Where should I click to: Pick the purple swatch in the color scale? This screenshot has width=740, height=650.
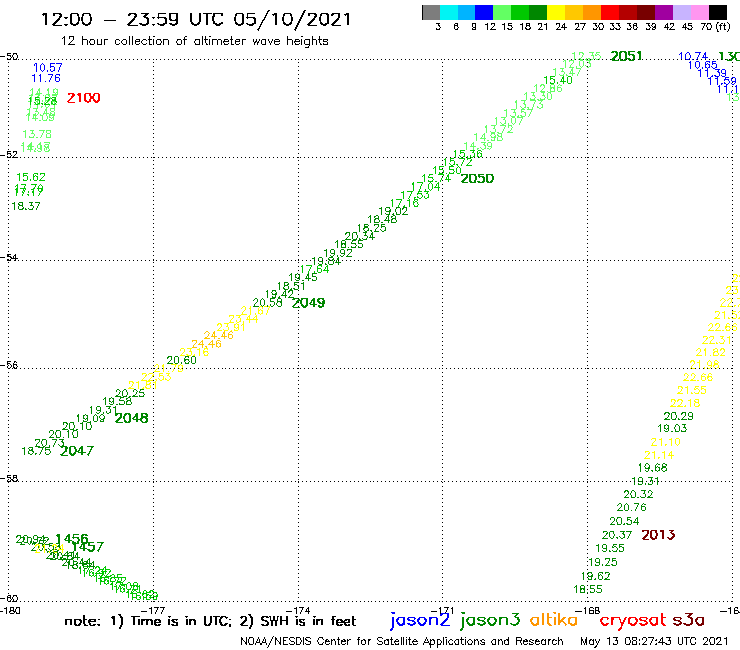point(664,12)
